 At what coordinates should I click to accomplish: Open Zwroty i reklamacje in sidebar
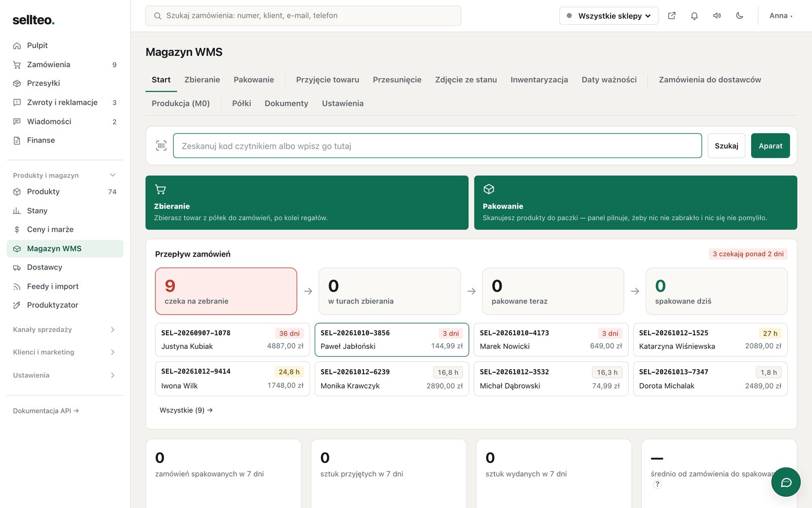point(65,103)
